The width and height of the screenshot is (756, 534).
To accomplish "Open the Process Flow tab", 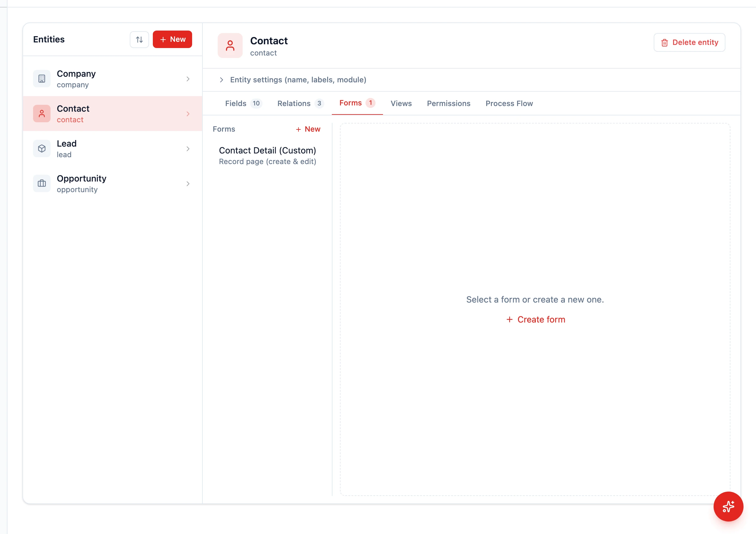I will (509, 103).
